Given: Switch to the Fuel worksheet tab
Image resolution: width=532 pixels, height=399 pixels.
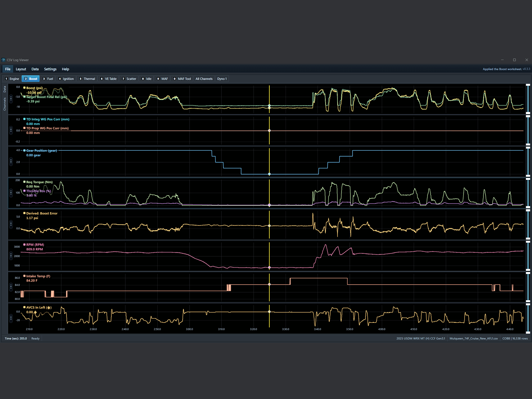Looking at the screenshot, I should pos(48,79).
